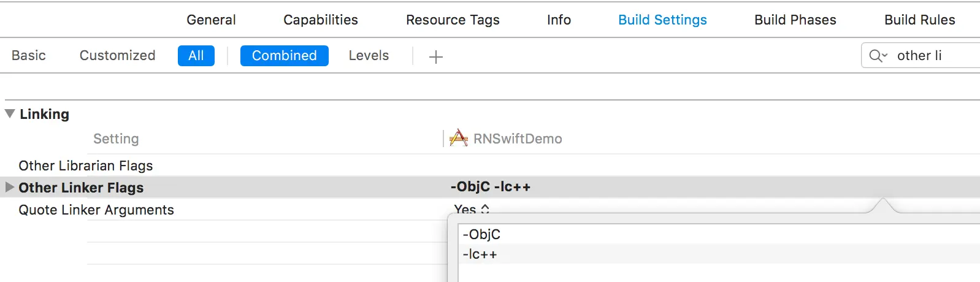This screenshot has height=282, width=980.
Task: Go to Build Phases tab
Action: (795, 20)
